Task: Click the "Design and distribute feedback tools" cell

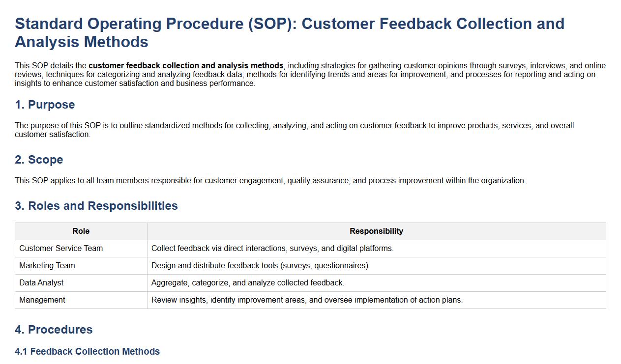Action: [x=261, y=266]
